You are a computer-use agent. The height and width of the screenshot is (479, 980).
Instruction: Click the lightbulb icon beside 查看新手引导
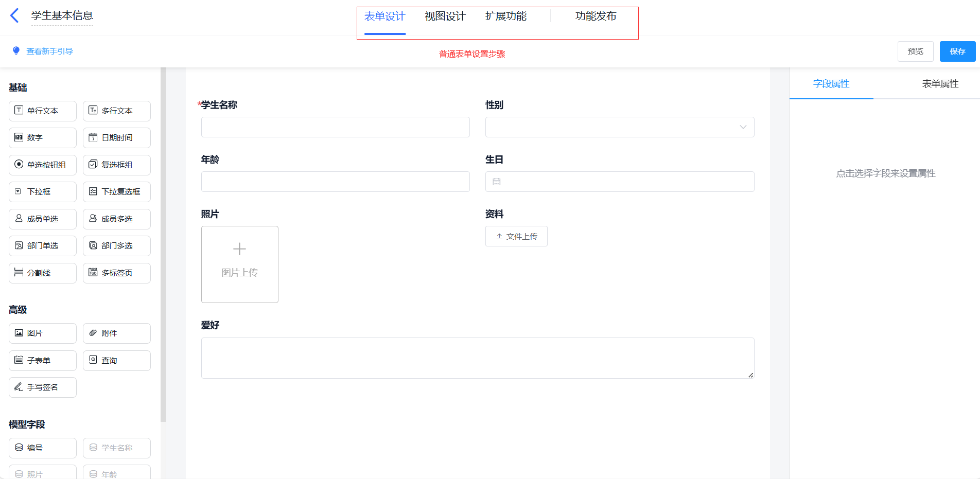click(16, 50)
